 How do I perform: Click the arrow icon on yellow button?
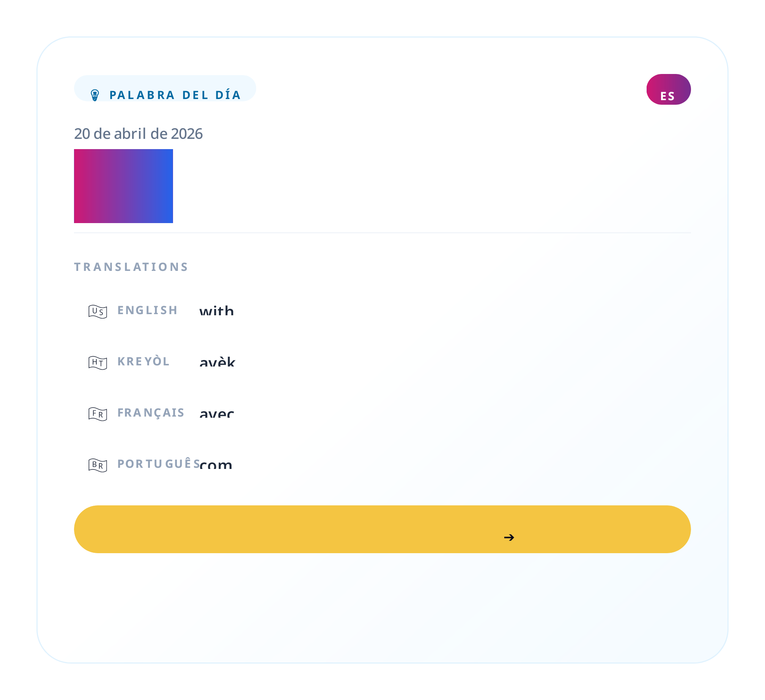pyautogui.click(x=509, y=537)
